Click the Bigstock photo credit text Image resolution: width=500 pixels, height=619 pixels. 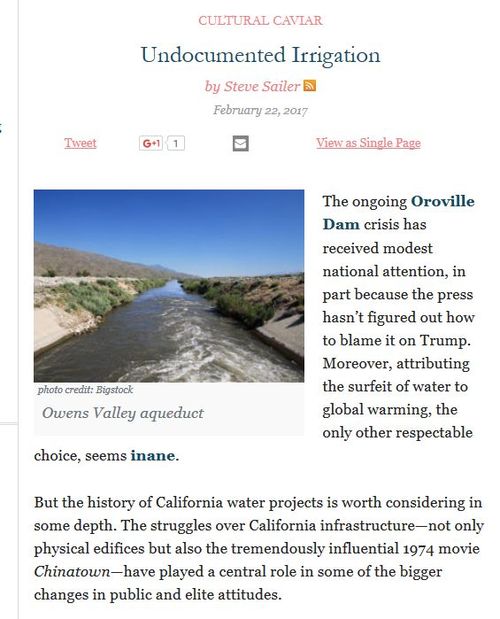point(85,390)
